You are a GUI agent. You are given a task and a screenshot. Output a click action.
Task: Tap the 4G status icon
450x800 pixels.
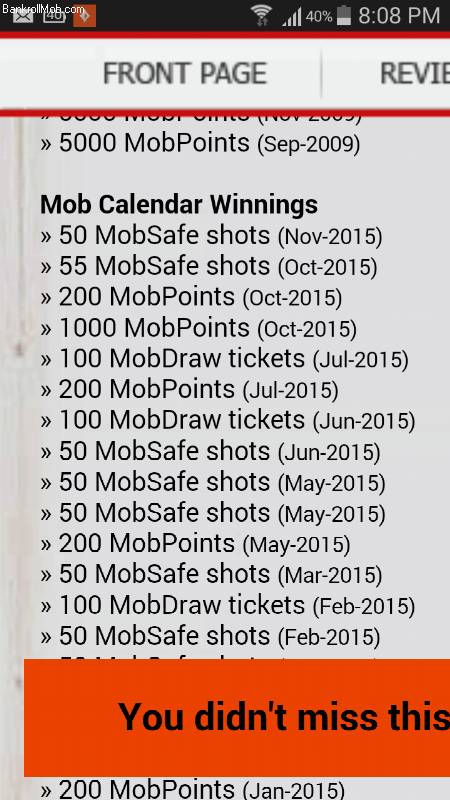(x=54, y=16)
